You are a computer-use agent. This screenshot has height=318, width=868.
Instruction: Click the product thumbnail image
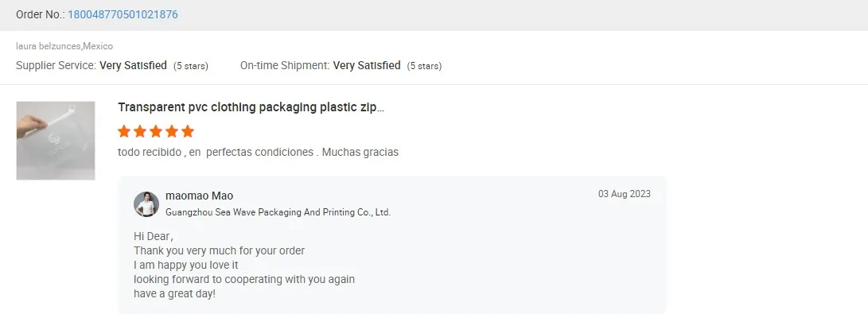tap(56, 140)
